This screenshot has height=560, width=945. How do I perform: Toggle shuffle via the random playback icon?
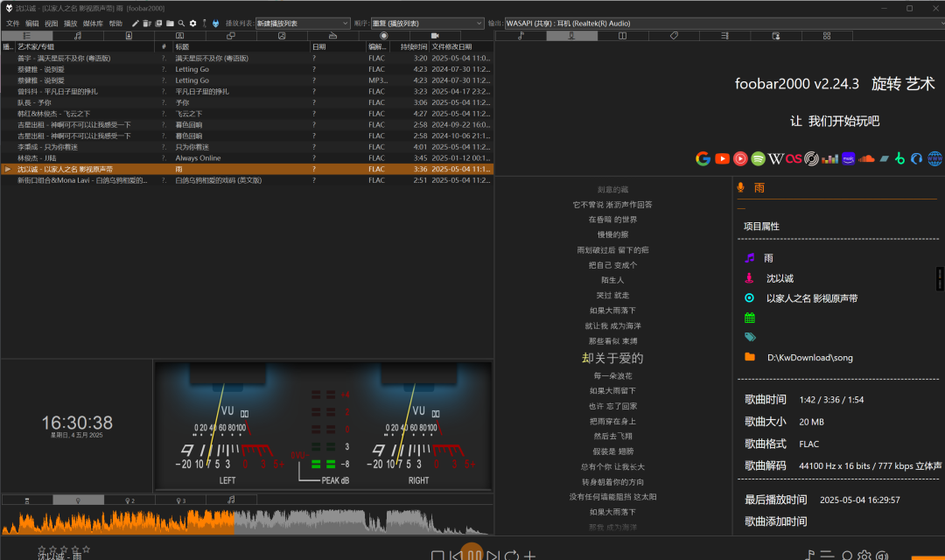511,555
